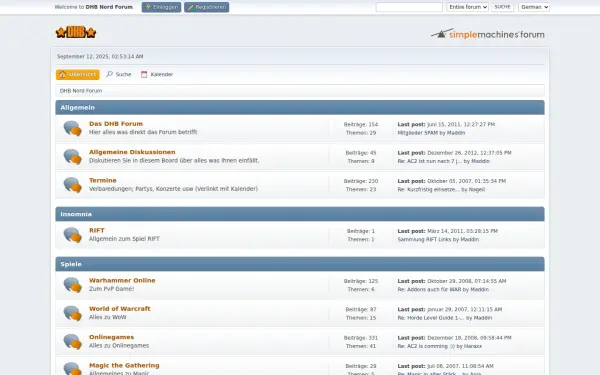Open last post Re: Kurzfristig einsetze...

pos(428,189)
